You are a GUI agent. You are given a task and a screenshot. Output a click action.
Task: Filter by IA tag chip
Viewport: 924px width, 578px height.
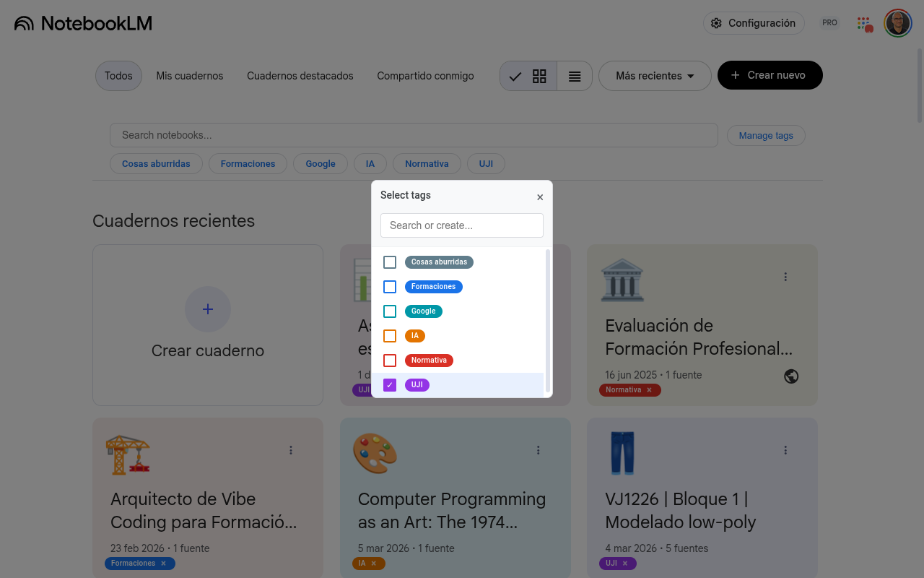[370, 164]
